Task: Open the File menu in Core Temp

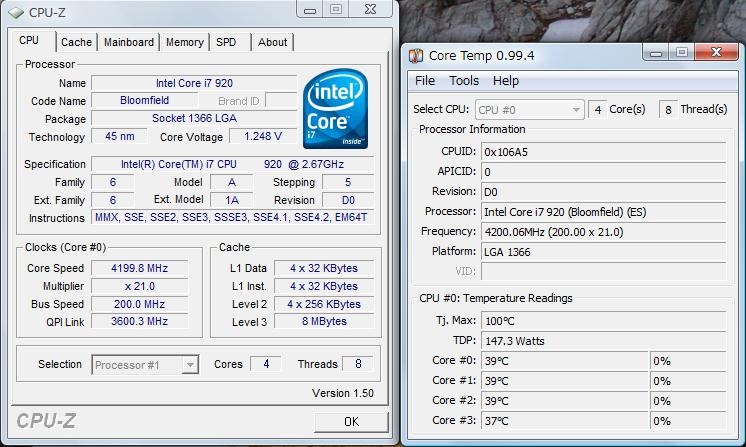Action: 425,81
